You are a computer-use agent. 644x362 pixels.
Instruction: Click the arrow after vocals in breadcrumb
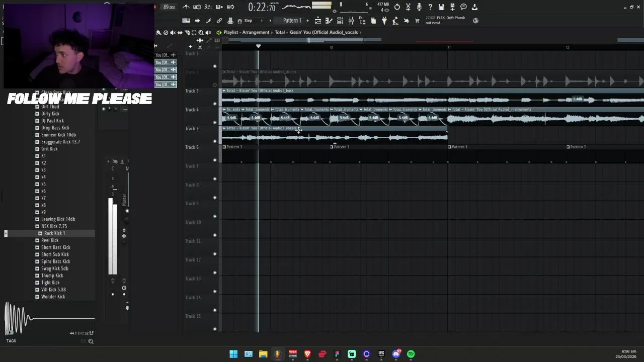360,33
